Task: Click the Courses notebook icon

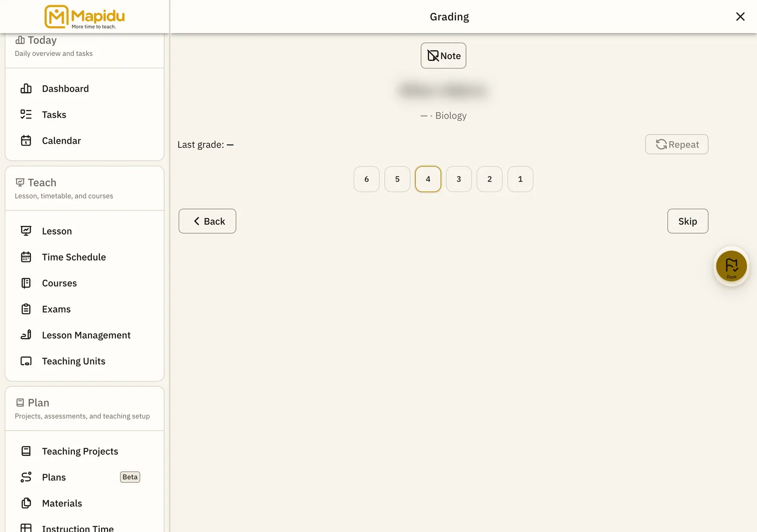Action: tap(26, 283)
